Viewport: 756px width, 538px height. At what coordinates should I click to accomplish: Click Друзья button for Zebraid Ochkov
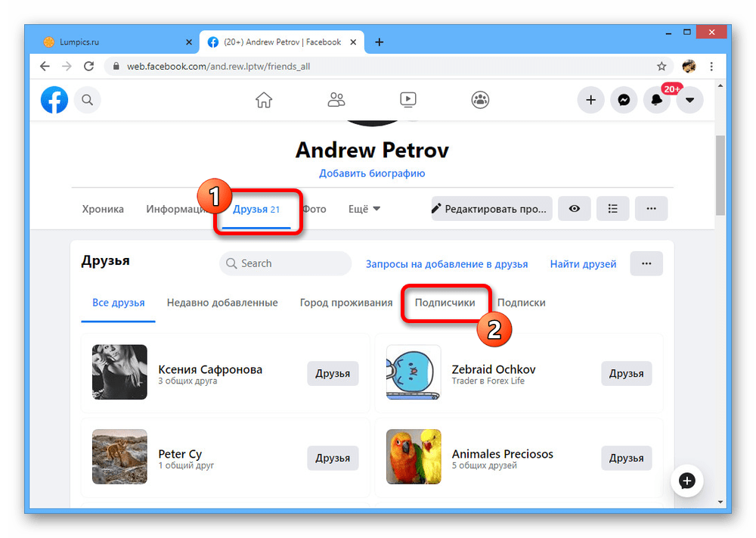626,374
